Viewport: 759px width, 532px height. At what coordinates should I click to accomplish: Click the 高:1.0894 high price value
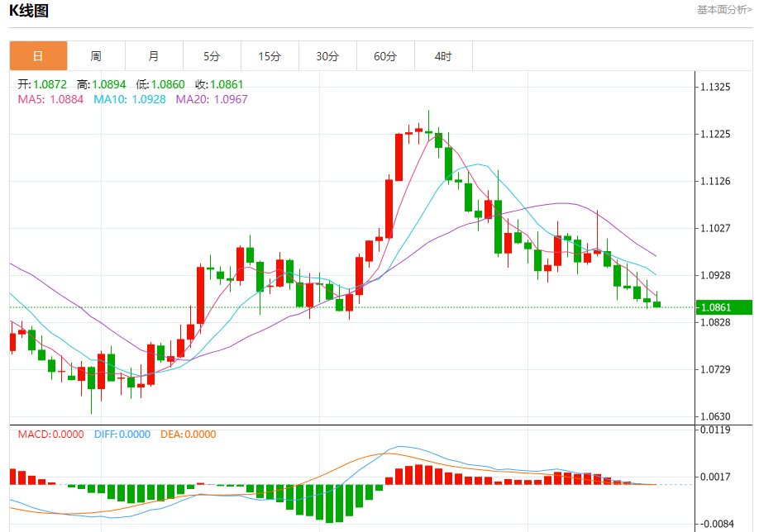point(101,84)
